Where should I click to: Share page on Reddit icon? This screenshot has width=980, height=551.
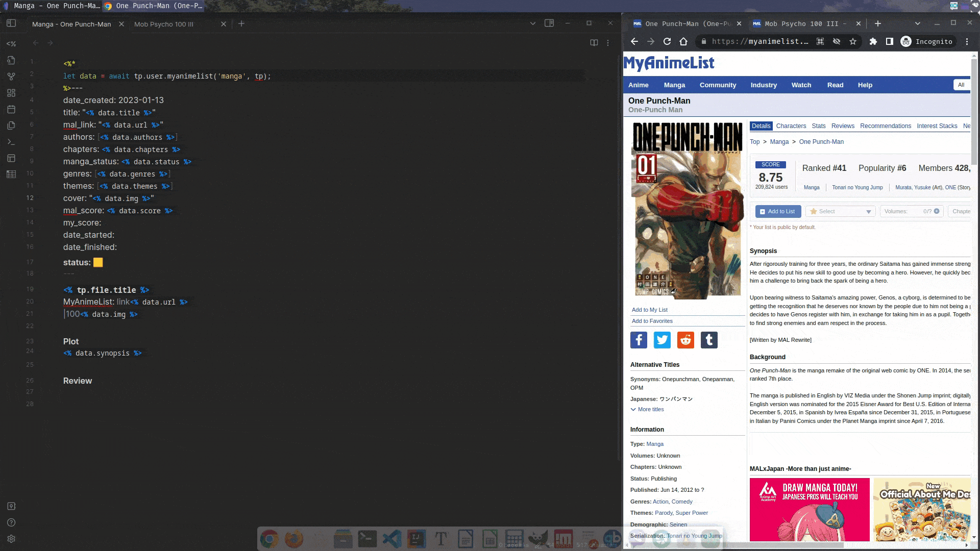[x=685, y=340]
